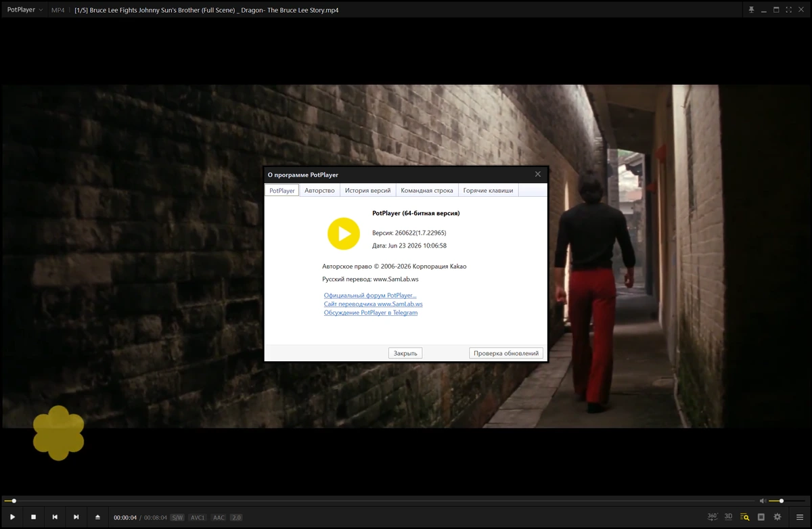Start playback with the Play button
Image resolution: width=812 pixels, height=529 pixels.
click(12, 517)
